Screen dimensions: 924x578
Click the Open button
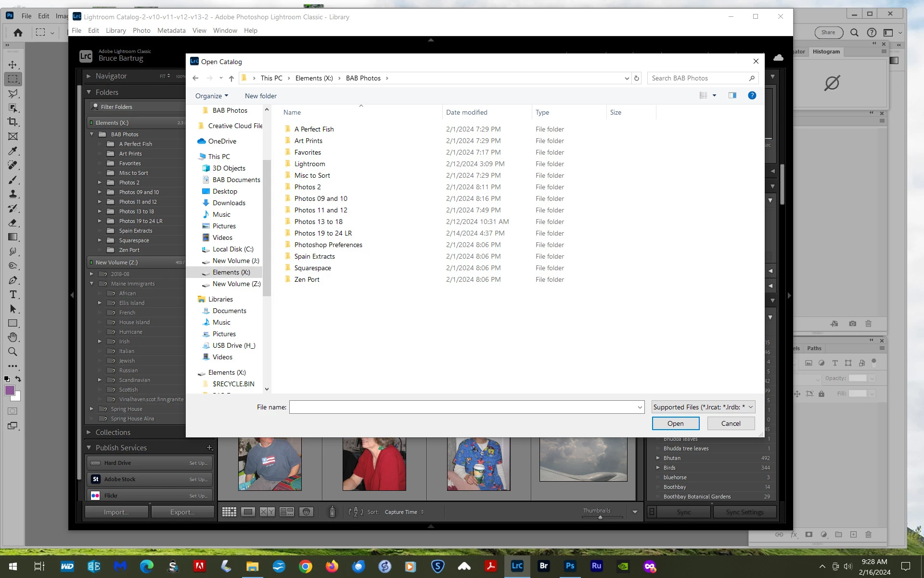coord(675,423)
